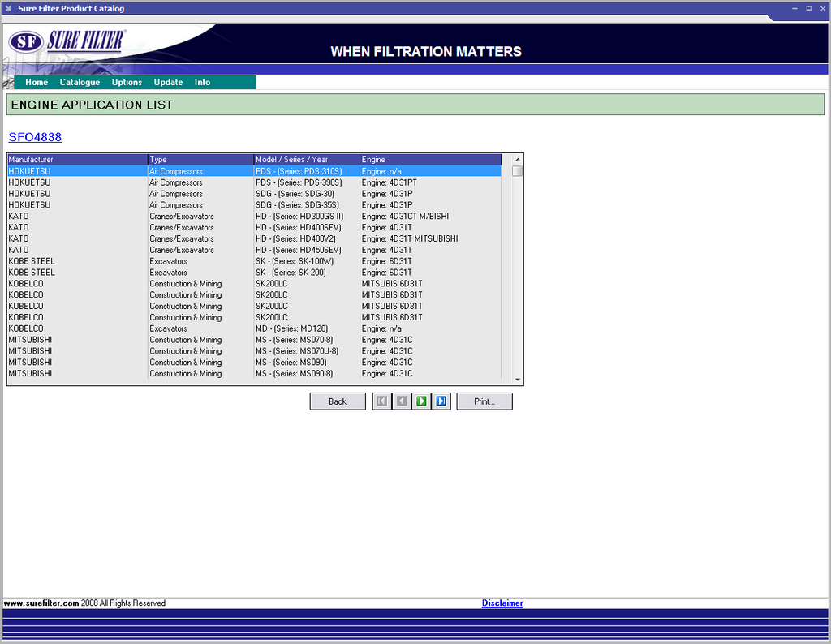Open the Options menu
This screenshot has width=831, height=644.
point(127,82)
